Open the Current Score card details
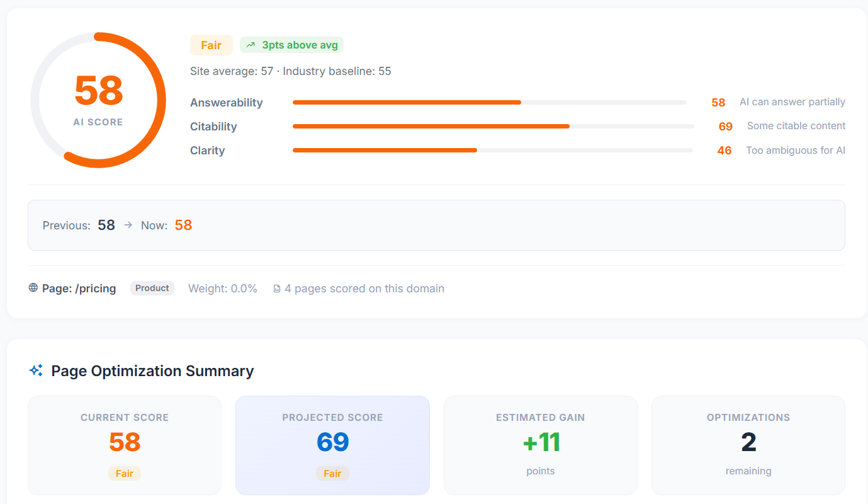The width and height of the screenshot is (868, 504). click(x=124, y=445)
